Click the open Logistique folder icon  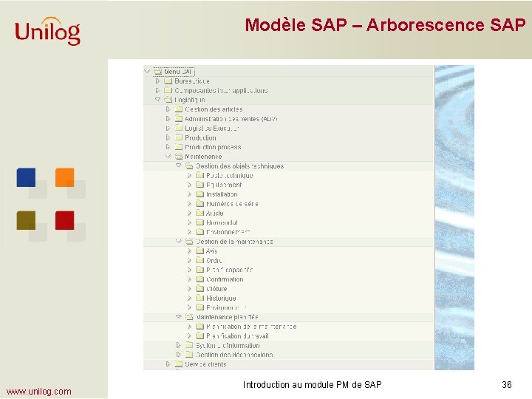tap(168, 100)
